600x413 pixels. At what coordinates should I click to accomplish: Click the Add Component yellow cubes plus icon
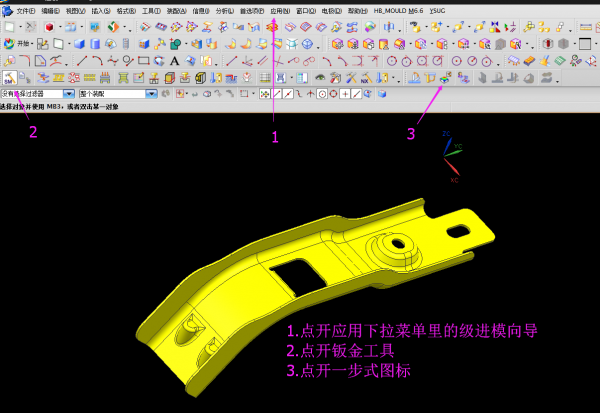click(436, 27)
